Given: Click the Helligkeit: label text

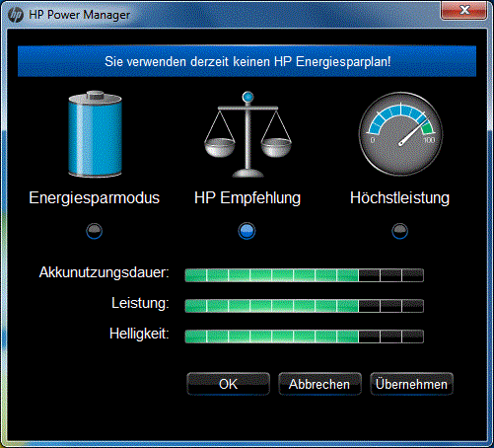Looking at the screenshot, I should click(139, 334).
